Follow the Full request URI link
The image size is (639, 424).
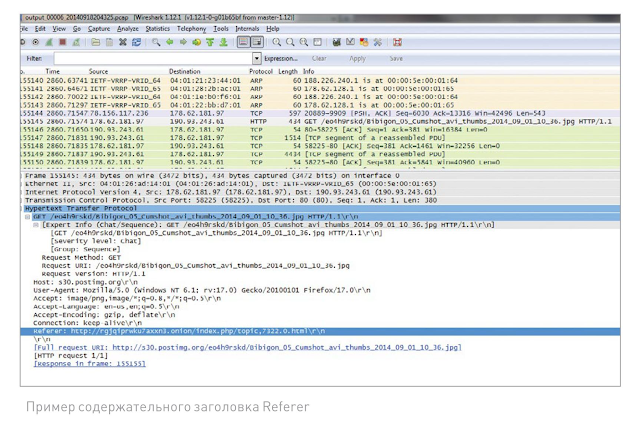(x=247, y=348)
